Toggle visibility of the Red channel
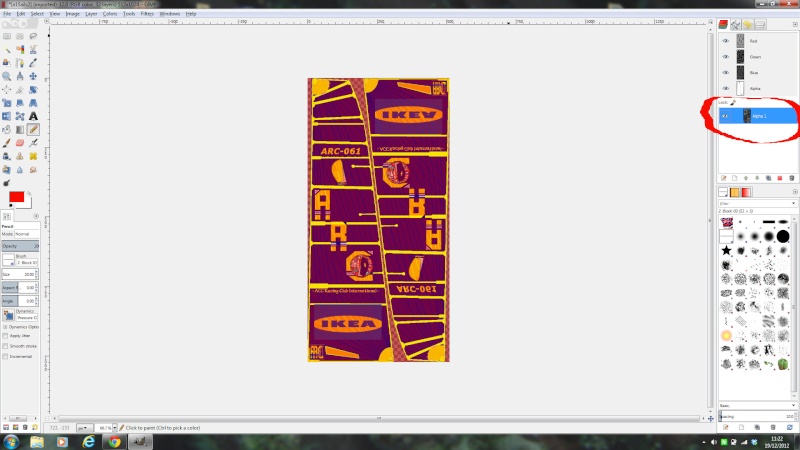This screenshot has height=450, width=800. (726, 41)
